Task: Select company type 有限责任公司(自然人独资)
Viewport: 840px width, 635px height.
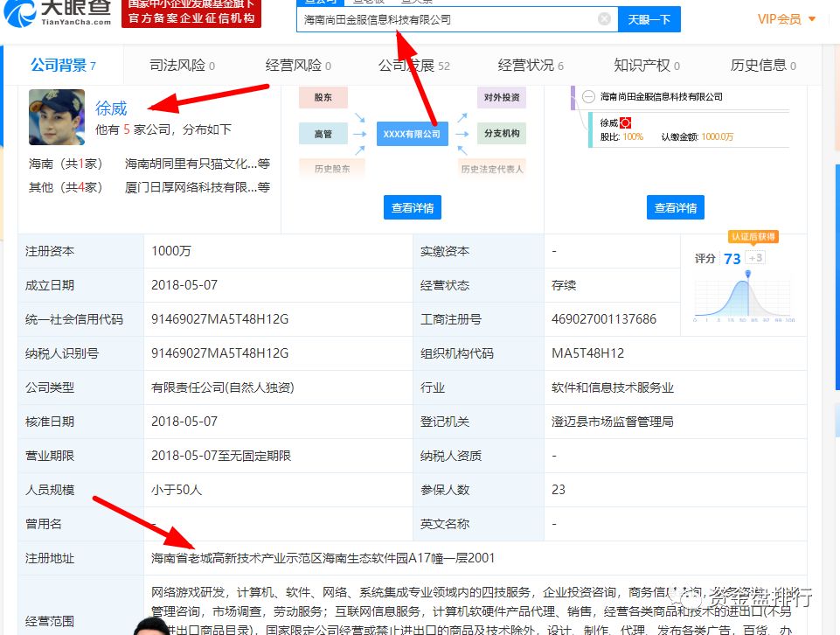Action: coord(222,387)
